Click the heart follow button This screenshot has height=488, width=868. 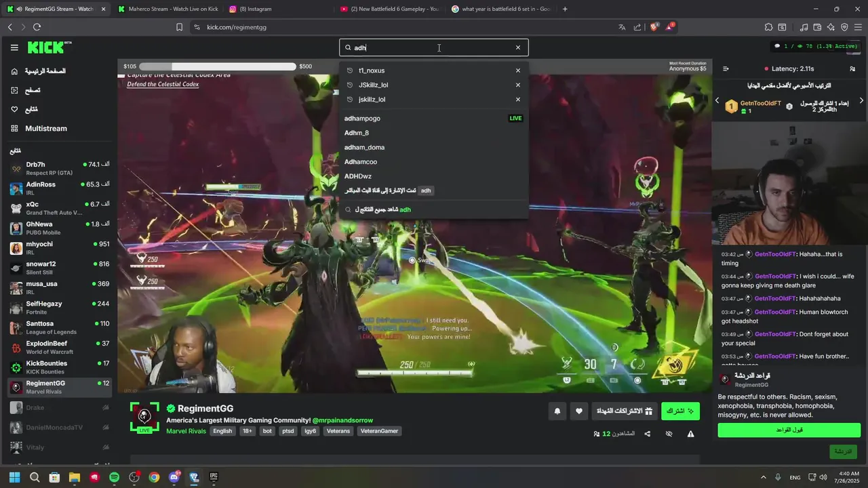click(579, 411)
